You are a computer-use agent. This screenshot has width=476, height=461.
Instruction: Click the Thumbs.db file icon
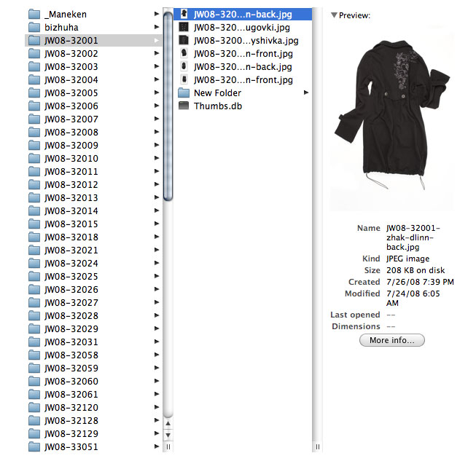click(x=184, y=106)
